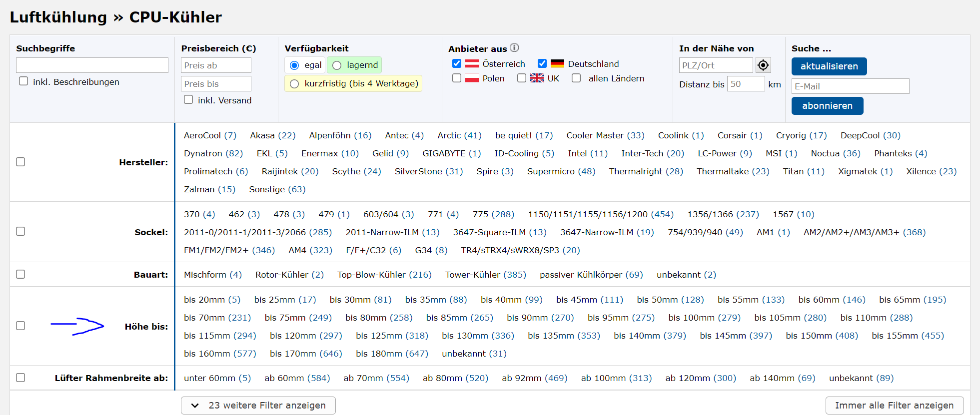Select fan width ab 140mm (69)
Viewport: 980px width, 415px height.
pyautogui.click(x=783, y=378)
